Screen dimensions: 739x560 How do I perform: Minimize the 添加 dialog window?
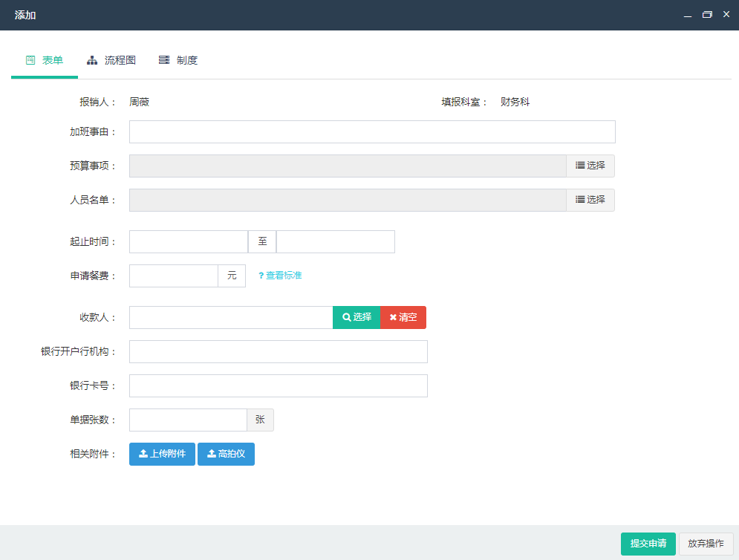point(688,15)
